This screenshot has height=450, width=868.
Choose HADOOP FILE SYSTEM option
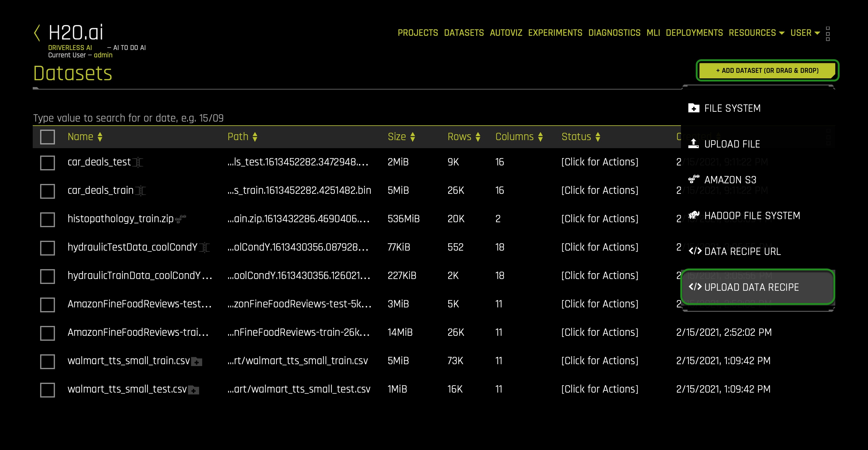[758, 215]
